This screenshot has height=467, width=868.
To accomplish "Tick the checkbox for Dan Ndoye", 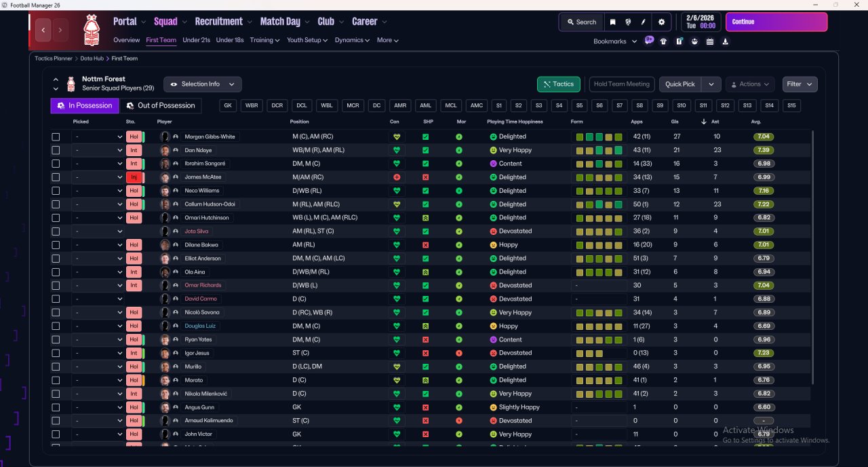I will click(56, 150).
